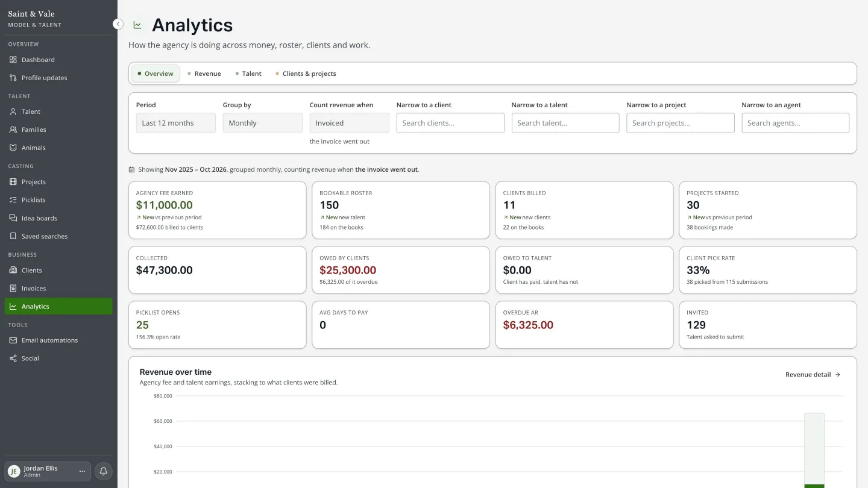
Task: Click the Projects Started 30 card
Action: point(768,210)
